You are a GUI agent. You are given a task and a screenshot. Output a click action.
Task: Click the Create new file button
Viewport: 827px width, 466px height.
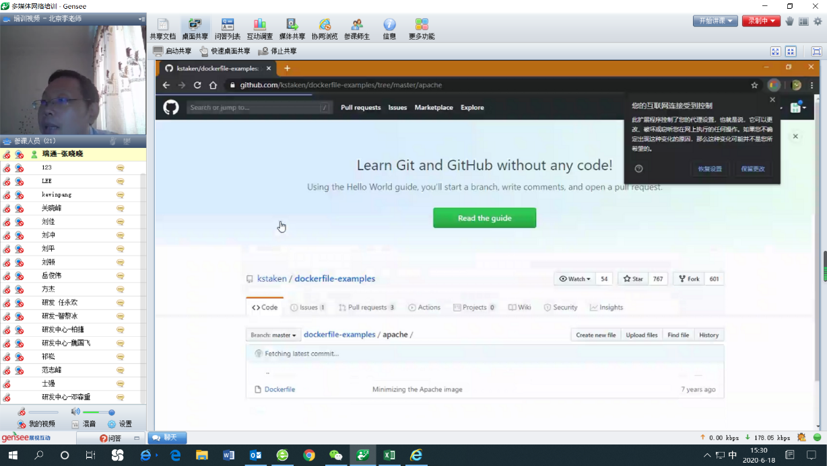(x=595, y=335)
